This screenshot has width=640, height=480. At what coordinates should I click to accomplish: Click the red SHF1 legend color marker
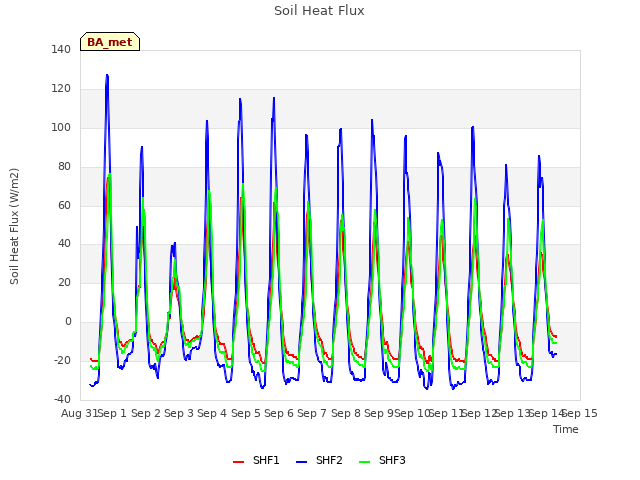pos(238,462)
